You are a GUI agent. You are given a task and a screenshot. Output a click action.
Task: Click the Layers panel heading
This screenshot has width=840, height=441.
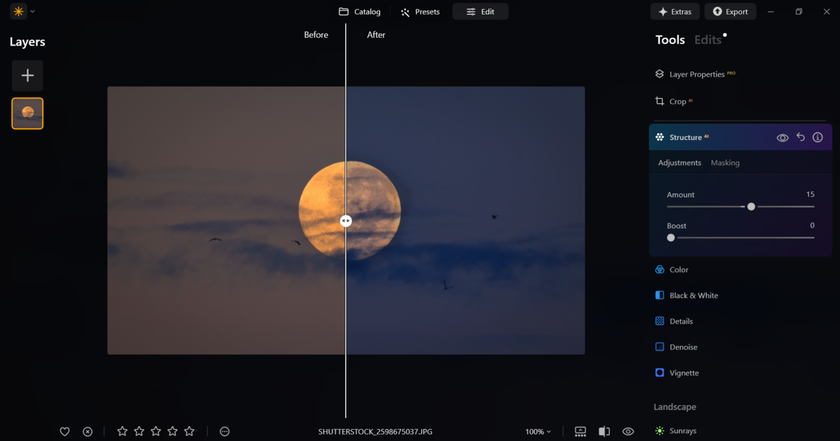coord(27,42)
